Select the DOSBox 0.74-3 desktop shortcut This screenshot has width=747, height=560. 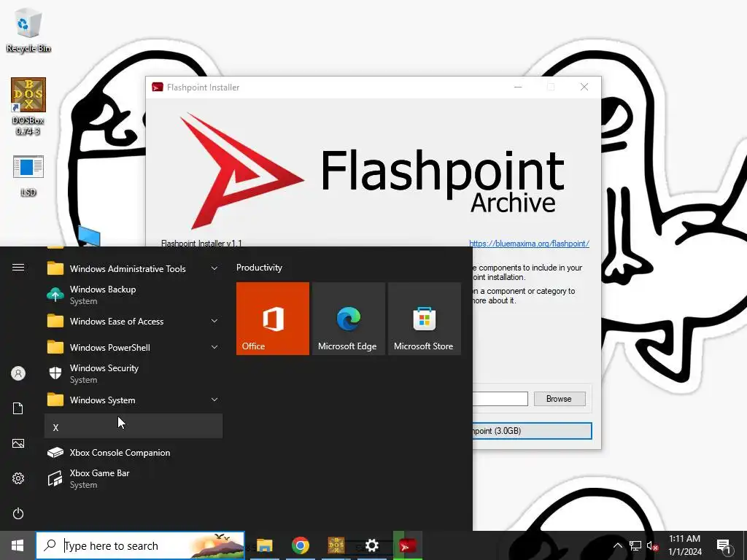pos(28,106)
